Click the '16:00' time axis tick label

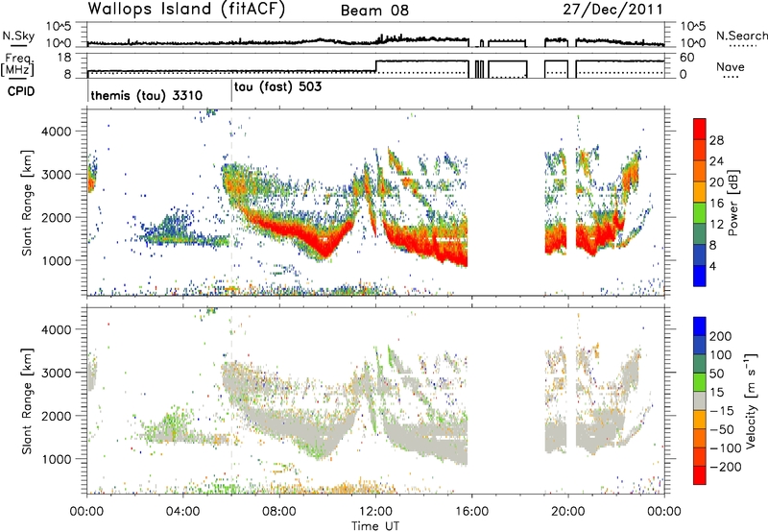point(471,512)
